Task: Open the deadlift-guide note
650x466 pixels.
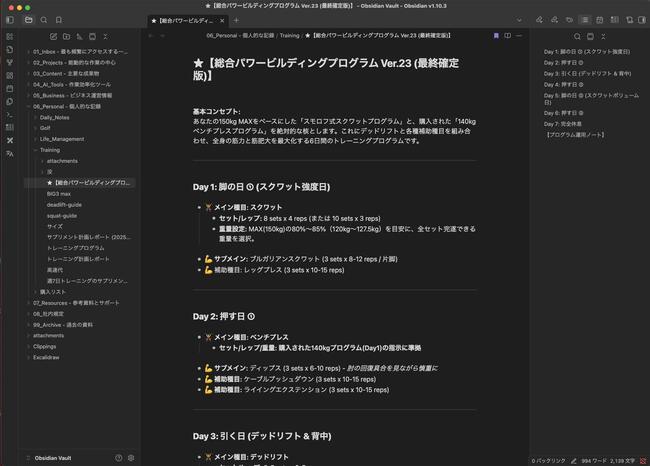Action: (64, 205)
